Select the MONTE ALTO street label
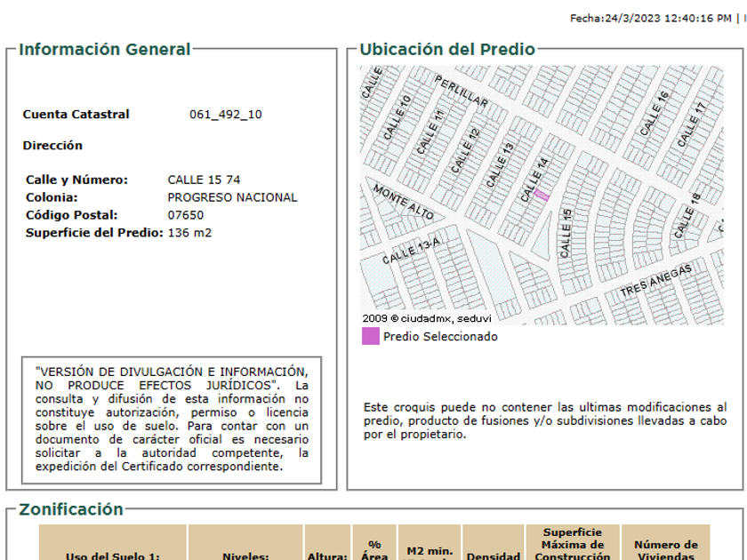The image size is (747, 560). pyautogui.click(x=403, y=203)
